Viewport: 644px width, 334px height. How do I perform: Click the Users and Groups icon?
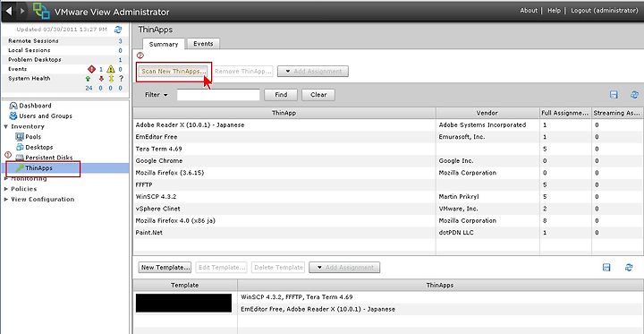coord(13,116)
